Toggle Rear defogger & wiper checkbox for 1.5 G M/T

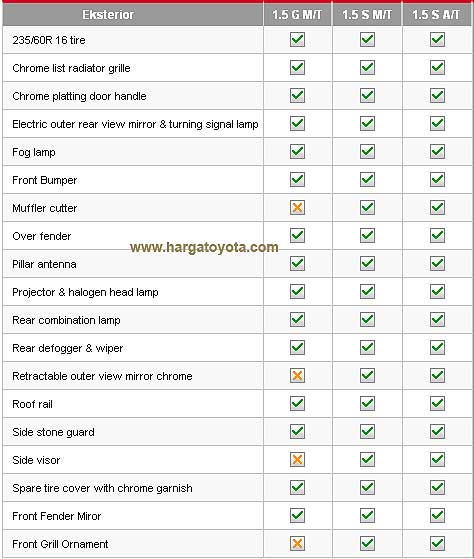tap(297, 347)
